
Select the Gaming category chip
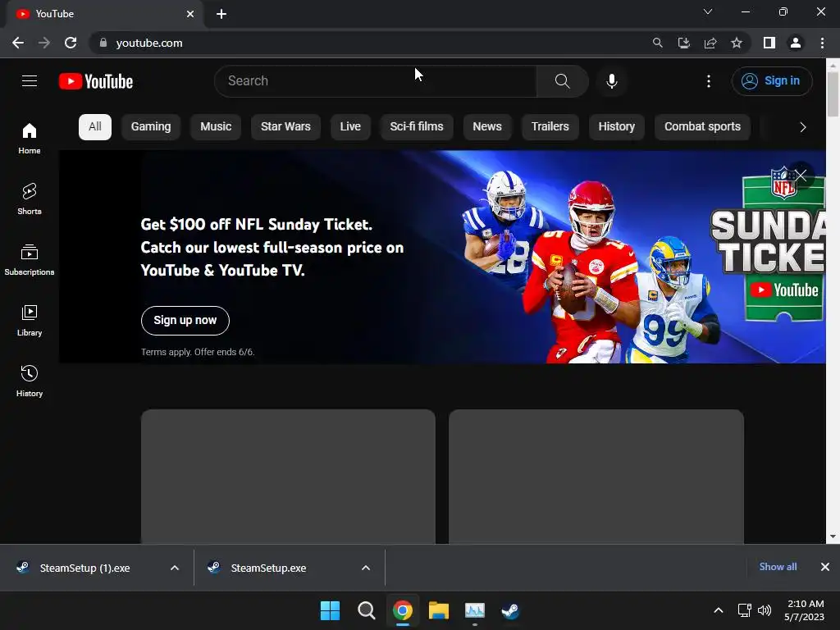(151, 127)
